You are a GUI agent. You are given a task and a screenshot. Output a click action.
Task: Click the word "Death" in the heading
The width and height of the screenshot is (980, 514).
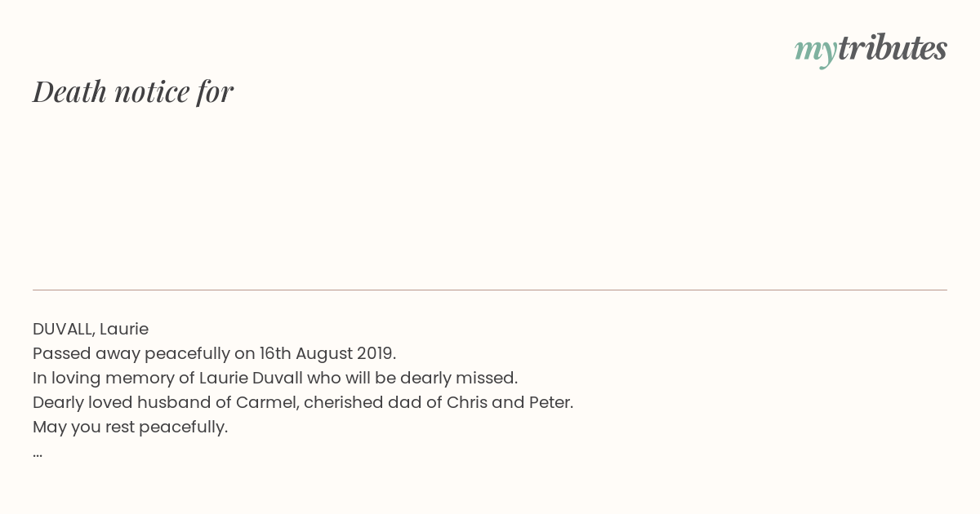[x=70, y=91]
